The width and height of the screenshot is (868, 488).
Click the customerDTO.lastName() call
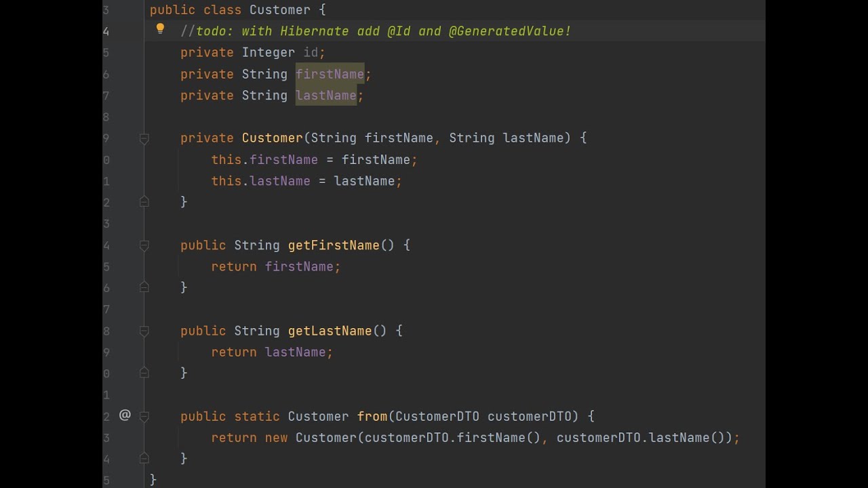coord(641,438)
